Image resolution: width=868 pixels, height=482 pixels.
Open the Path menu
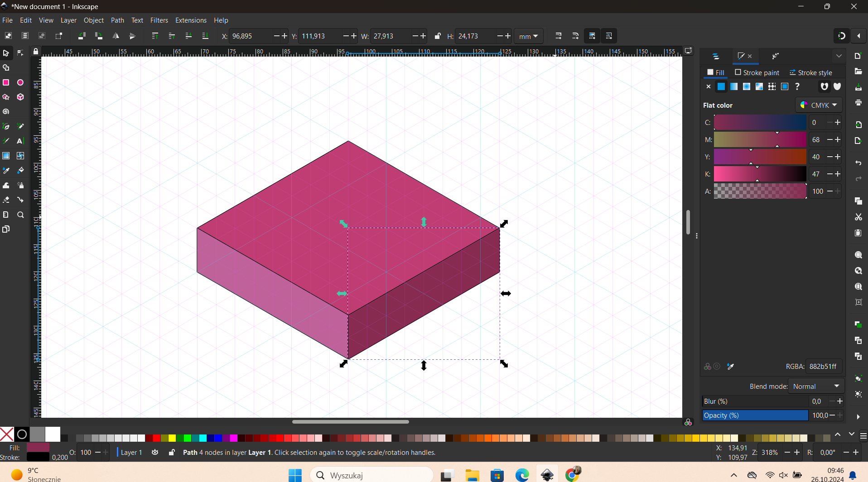(117, 20)
